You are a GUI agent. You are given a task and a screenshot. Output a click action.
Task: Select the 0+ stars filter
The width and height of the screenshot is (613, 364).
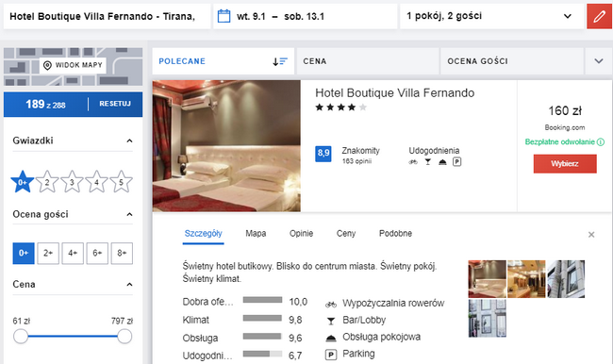pos(23,182)
